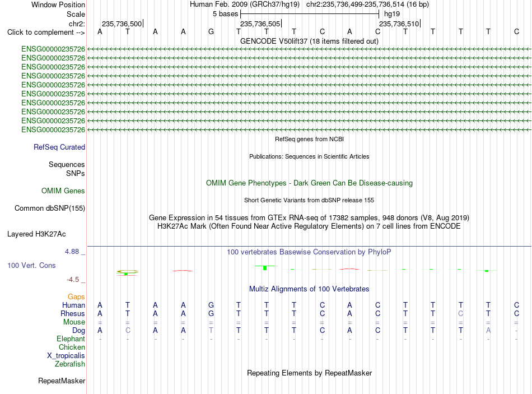Click the orange Gaps label
Screen dimensions: 532x394
[x=76, y=297]
